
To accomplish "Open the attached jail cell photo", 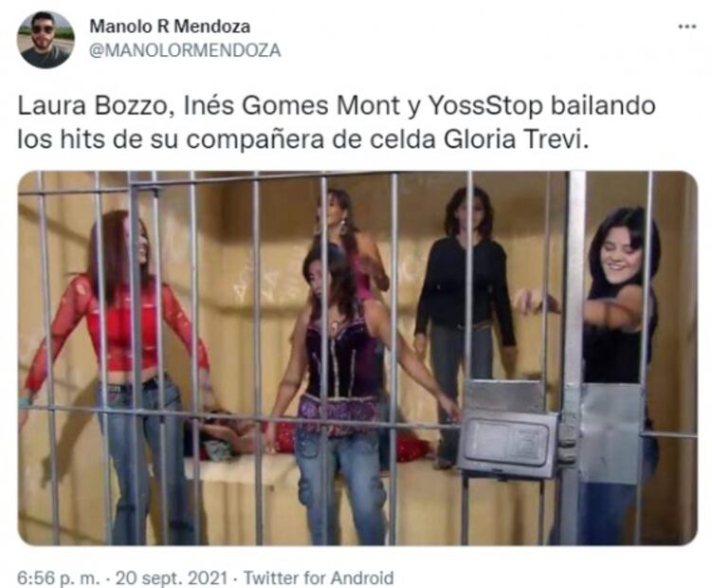I will click(x=357, y=358).
